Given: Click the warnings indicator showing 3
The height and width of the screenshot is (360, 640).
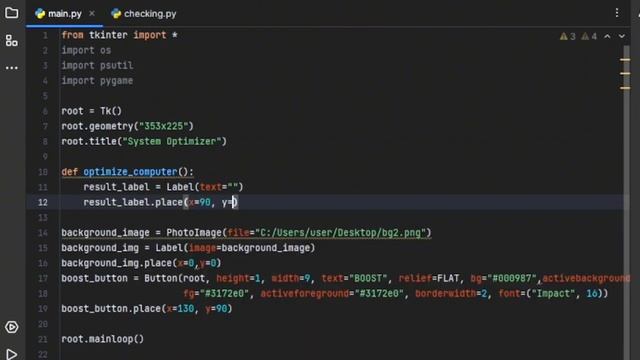Looking at the screenshot, I should 567,36.
